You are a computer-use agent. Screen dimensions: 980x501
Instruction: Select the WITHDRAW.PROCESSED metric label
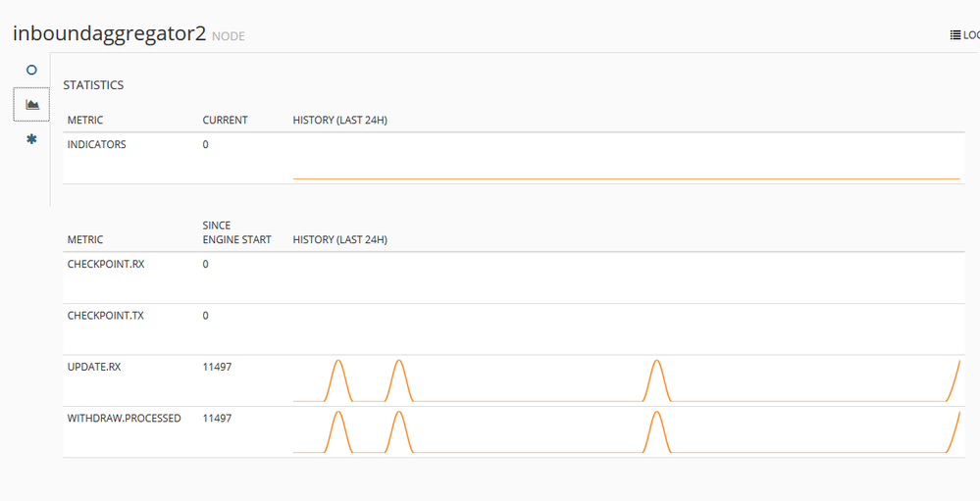click(x=124, y=418)
